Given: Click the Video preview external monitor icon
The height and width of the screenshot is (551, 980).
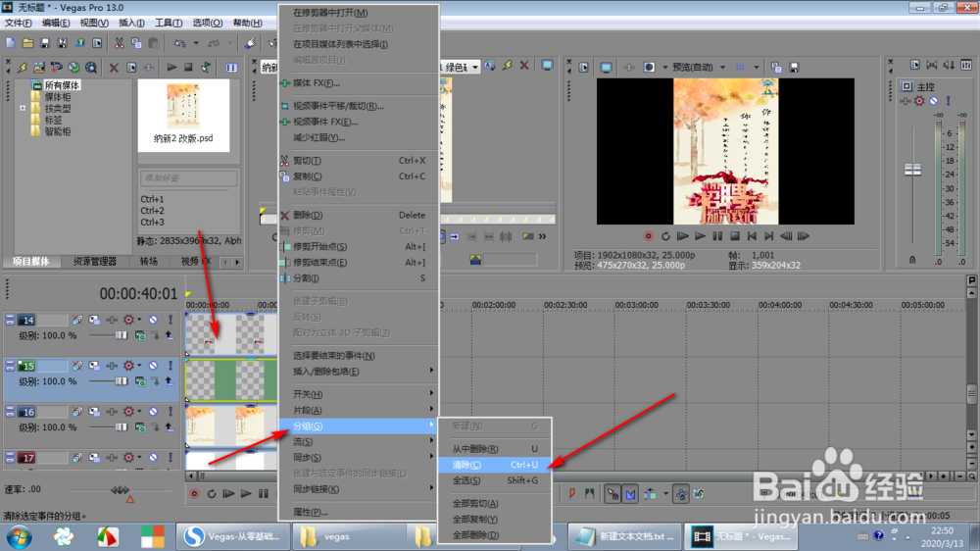Looking at the screenshot, I should (x=606, y=67).
